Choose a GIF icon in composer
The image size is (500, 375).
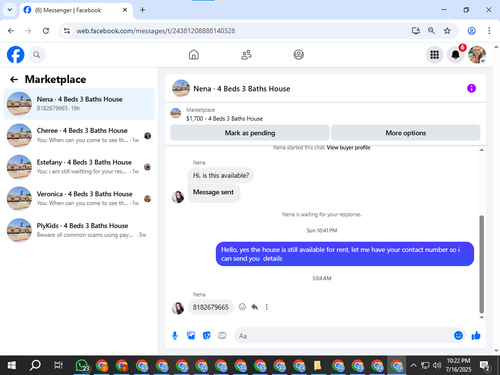pyautogui.click(x=222, y=336)
